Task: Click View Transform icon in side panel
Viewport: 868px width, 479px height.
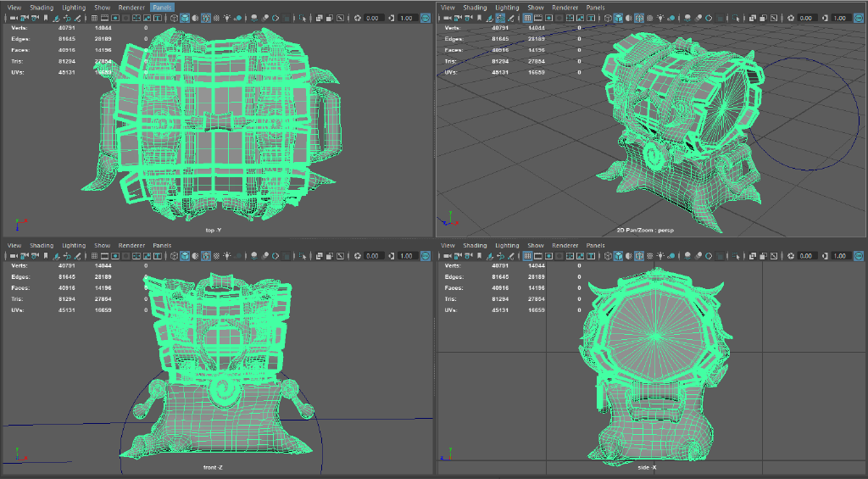Action: (x=859, y=256)
